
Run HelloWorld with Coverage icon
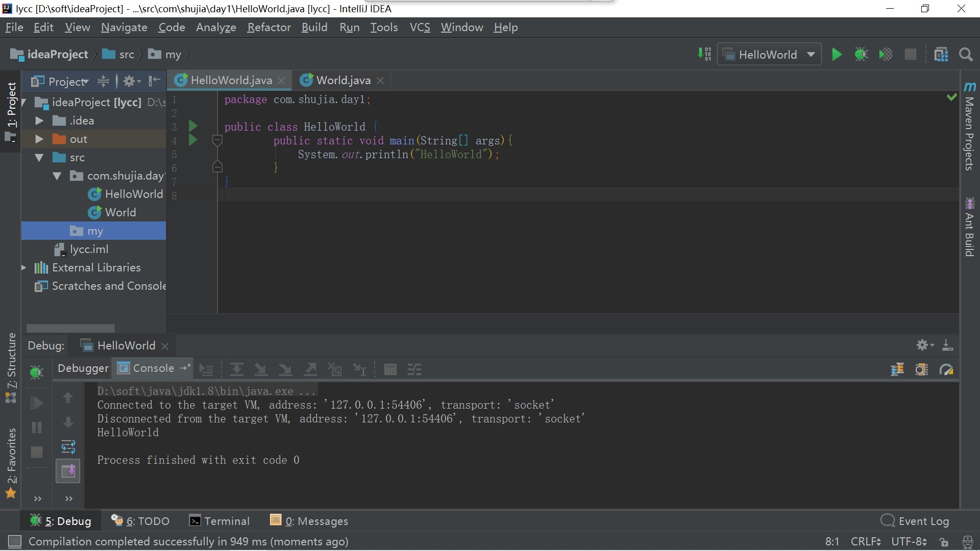click(x=886, y=55)
